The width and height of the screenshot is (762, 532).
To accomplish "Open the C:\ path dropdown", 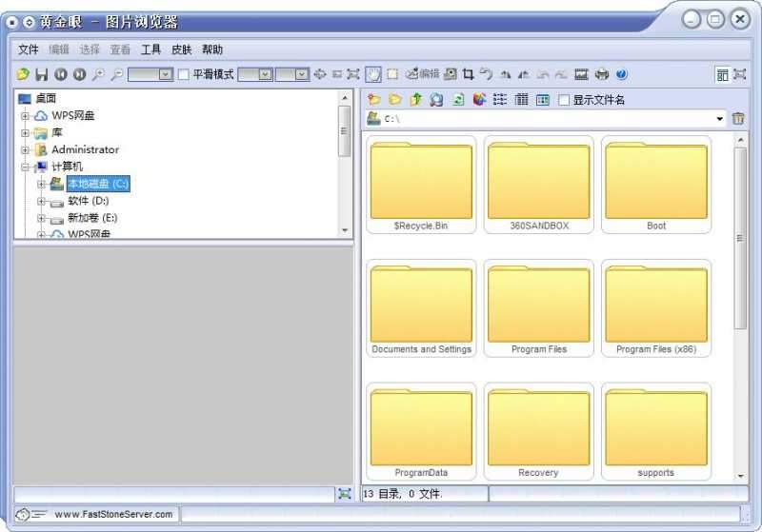I will pos(719,119).
